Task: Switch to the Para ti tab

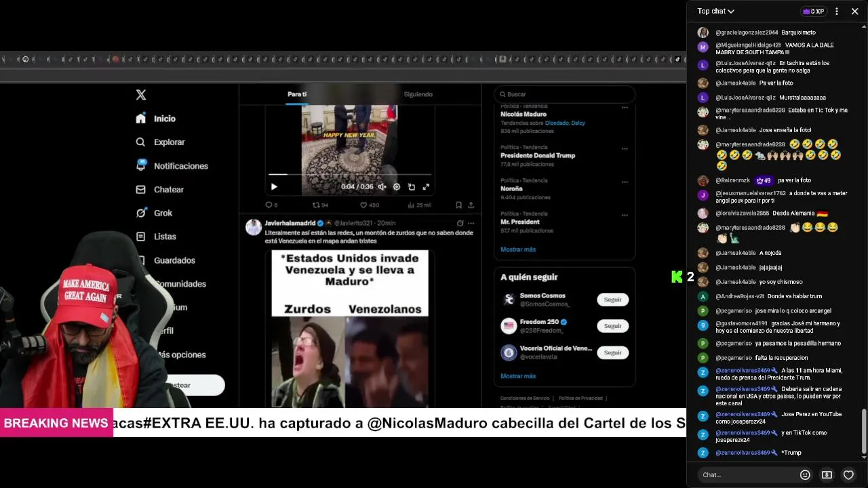Action: (x=297, y=94)
